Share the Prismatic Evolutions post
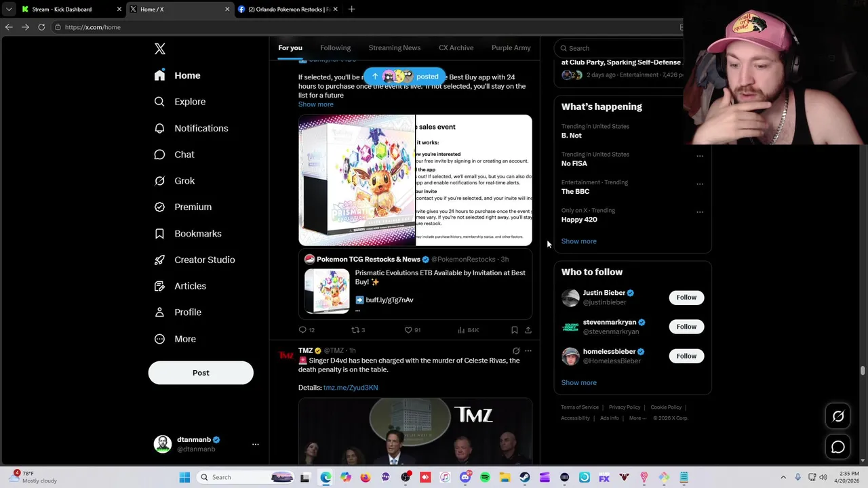Viewport: 868px width, 488px height. 528,330
